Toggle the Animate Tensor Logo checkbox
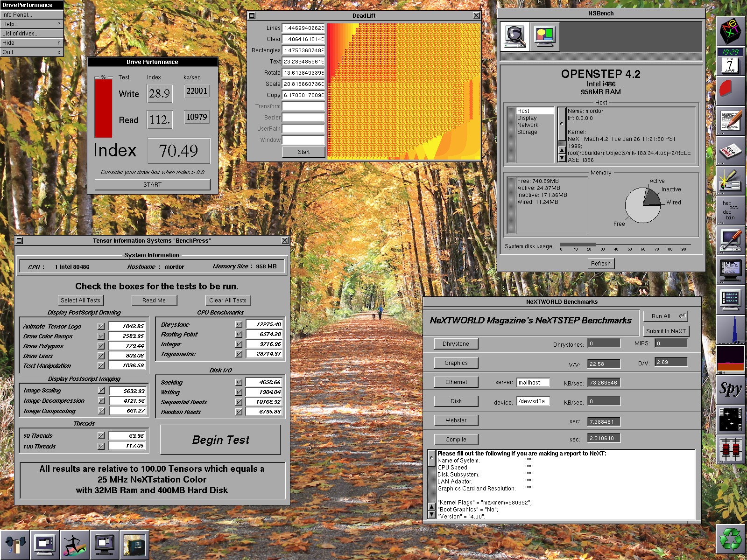 click(101, 326)
